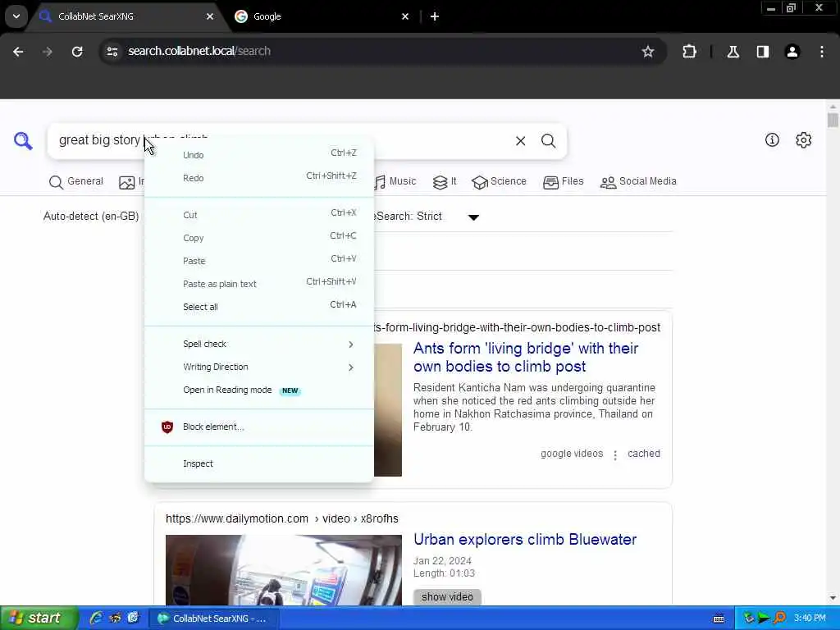This screenshot has height=630, width=840.
Task: Click the Bluewater video thumbnail
Action: [283, 570]
